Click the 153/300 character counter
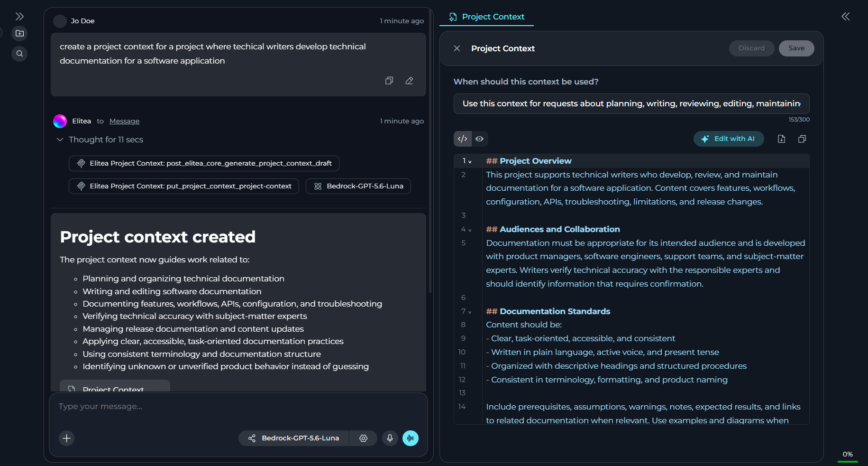Screen dimensions: 868x466 coord(799,120)
